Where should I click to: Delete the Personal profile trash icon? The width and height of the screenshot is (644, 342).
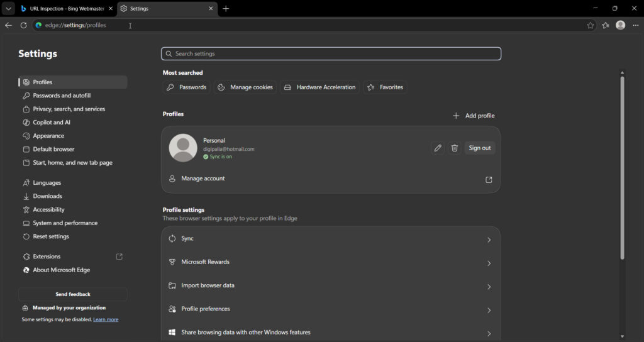(454, 148)
